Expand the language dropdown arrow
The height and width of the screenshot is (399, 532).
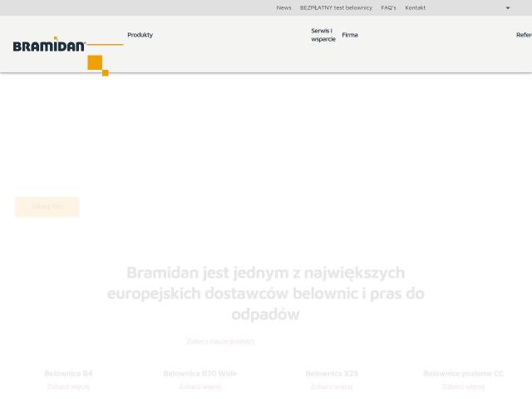[x=508, y=7]
